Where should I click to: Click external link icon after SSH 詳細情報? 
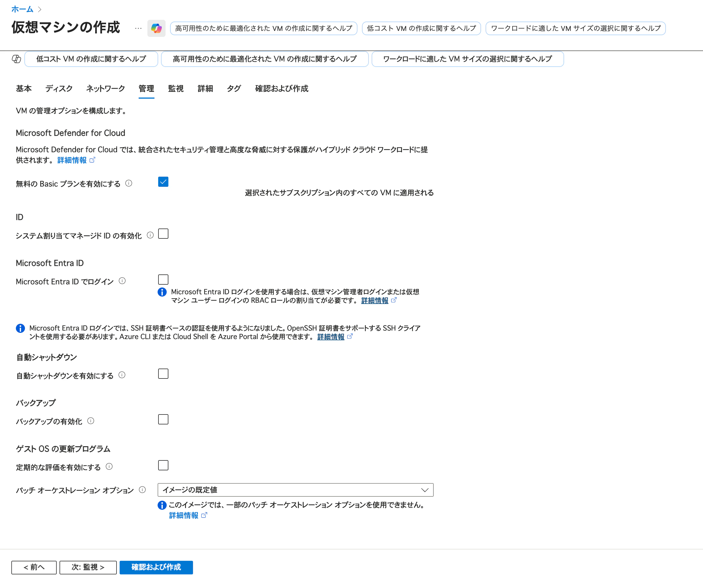350,336
